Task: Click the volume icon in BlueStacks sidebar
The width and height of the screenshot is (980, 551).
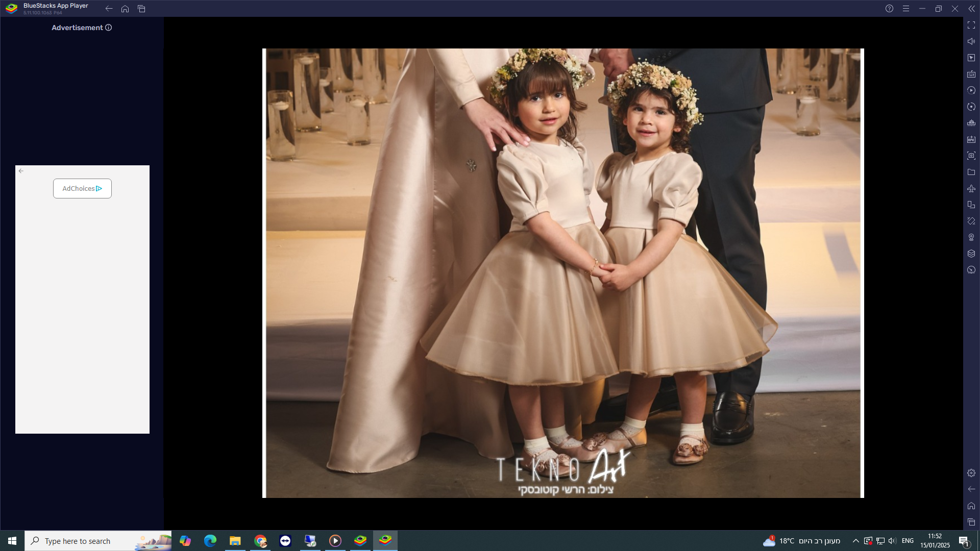Action: point(971,41)
